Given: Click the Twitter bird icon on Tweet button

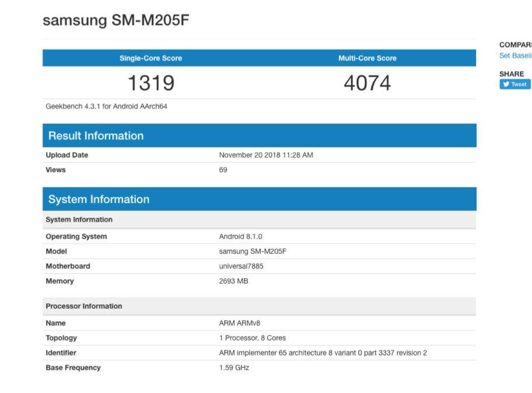Looking at the screenshot, I should coord(506,84).
